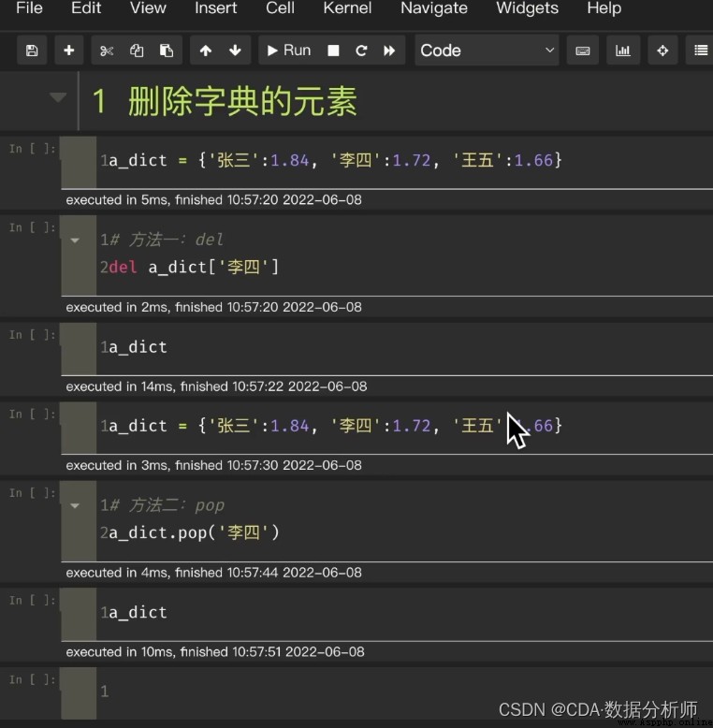Collapse the 方法二: pop code cell

[x=75, y=505]
